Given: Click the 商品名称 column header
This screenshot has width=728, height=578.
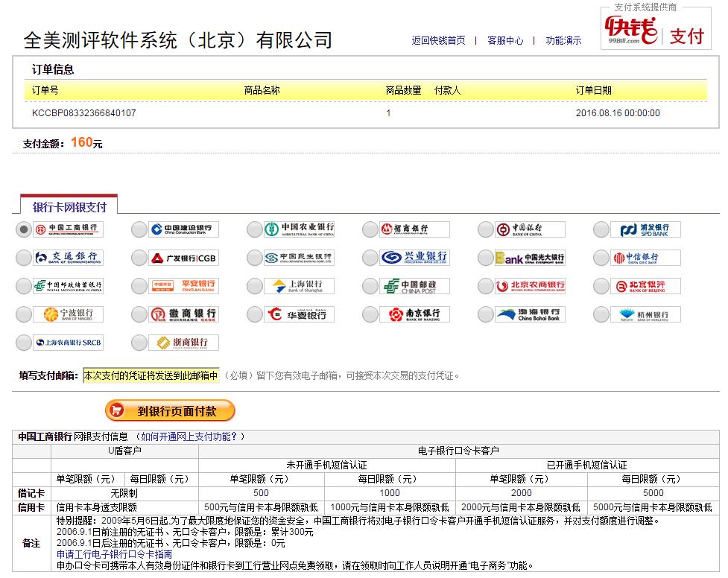Looking at the screenshot, I should [x=262, y=90].
